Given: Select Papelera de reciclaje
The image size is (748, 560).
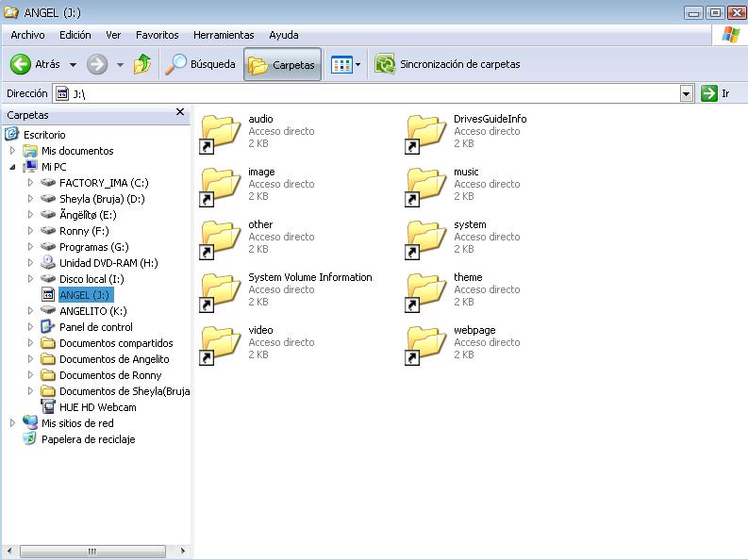Looking at the screenshot, I should (89, 439).
